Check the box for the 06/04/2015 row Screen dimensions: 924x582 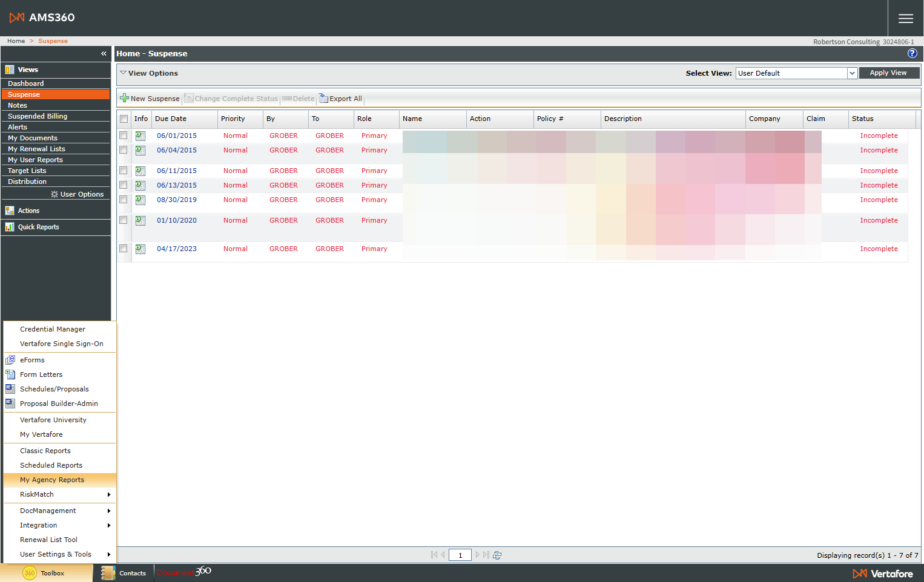tap(124, 150)
